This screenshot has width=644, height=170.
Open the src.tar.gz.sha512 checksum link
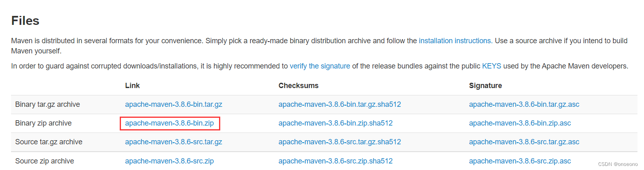[339, 142]
